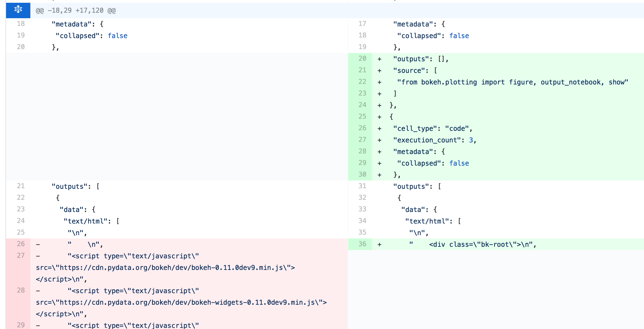The width and height of the screenshot is (644, 329).
Task: Select deleted line number 26
Action: 21,244
